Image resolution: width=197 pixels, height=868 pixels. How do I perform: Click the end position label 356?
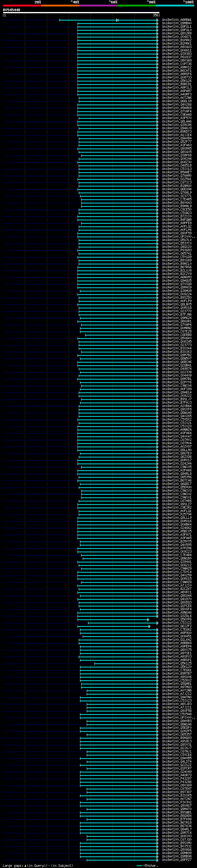(155, 15)
